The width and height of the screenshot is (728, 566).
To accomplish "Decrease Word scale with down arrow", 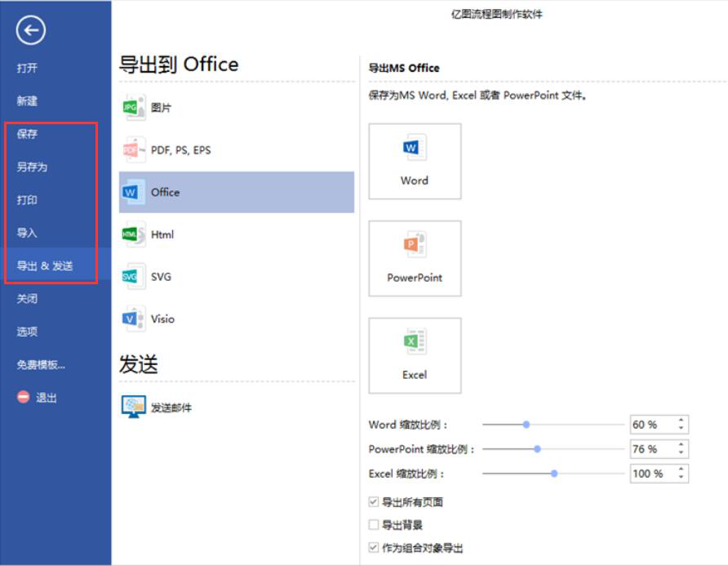I will [681, 428].
